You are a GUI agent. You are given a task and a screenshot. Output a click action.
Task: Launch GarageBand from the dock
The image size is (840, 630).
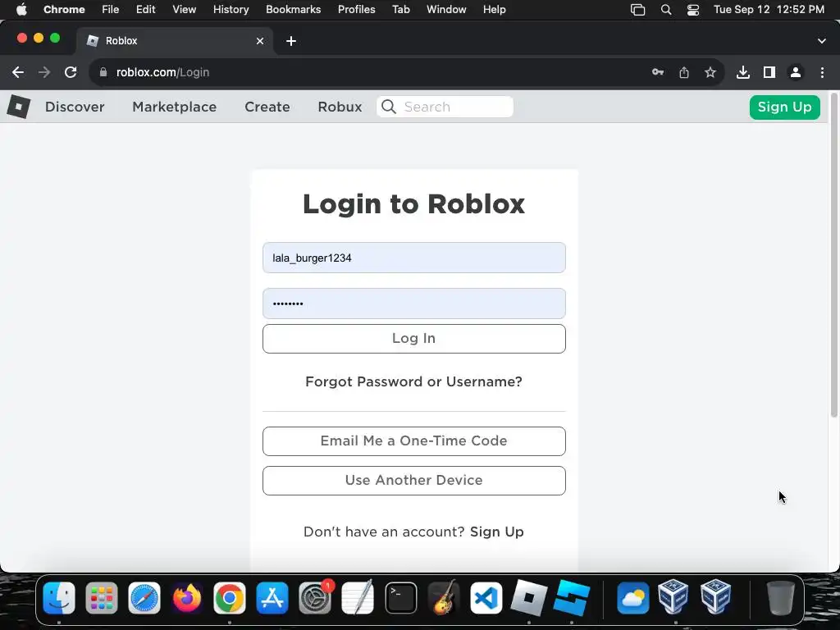[x=443, y=598]
